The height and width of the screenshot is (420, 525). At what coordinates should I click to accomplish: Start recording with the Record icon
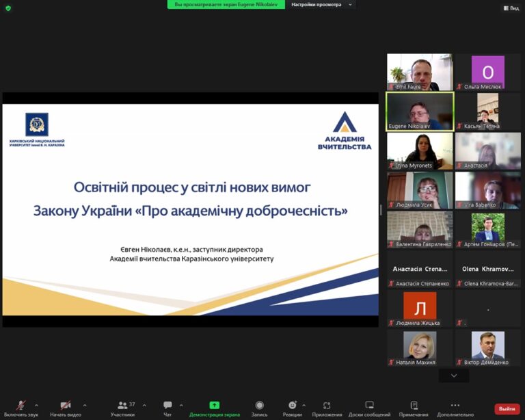(260, 405)
